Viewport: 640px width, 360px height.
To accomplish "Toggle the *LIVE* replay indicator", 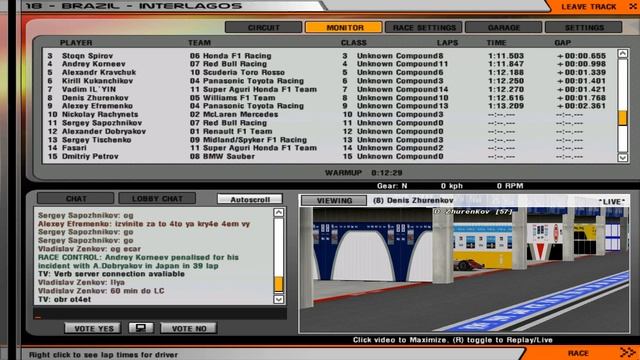I will pyautogui.click(x=611, y=201).
